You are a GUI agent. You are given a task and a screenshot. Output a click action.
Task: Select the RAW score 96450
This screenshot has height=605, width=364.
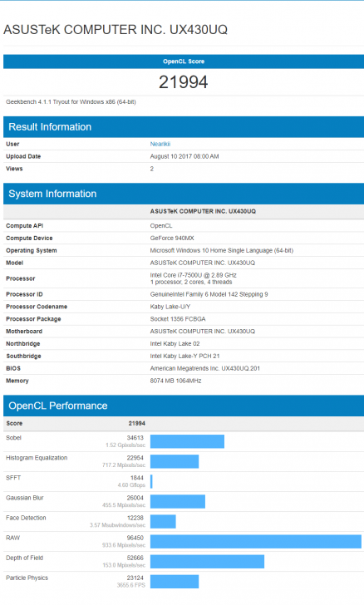(135, 538)
